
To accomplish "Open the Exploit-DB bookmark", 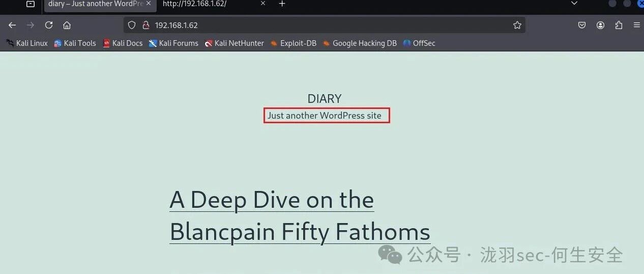I will pos(294,43).
